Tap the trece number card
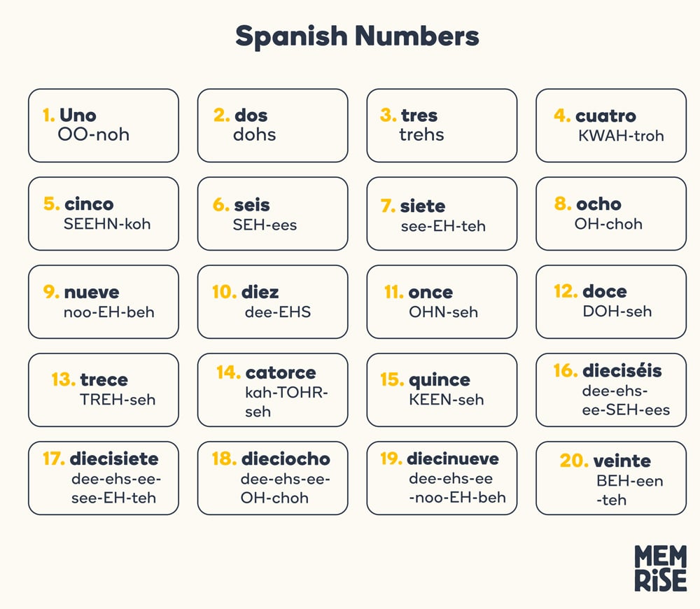 pyautogui.click(x=104, y=390)
